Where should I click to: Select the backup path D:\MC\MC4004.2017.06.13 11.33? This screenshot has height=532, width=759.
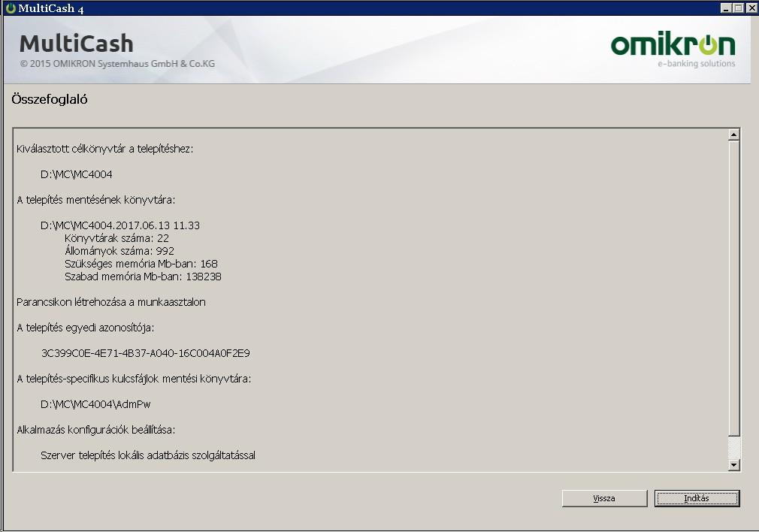tap(120, 225)
